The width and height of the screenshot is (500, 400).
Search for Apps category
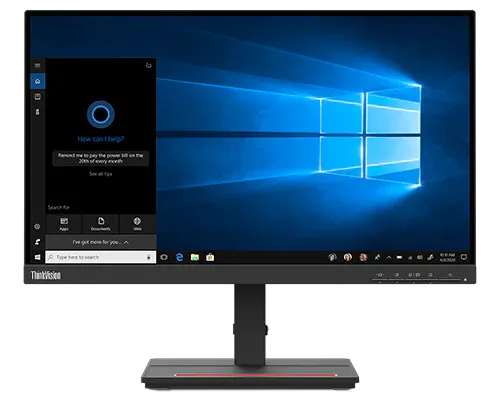point(64,224)
